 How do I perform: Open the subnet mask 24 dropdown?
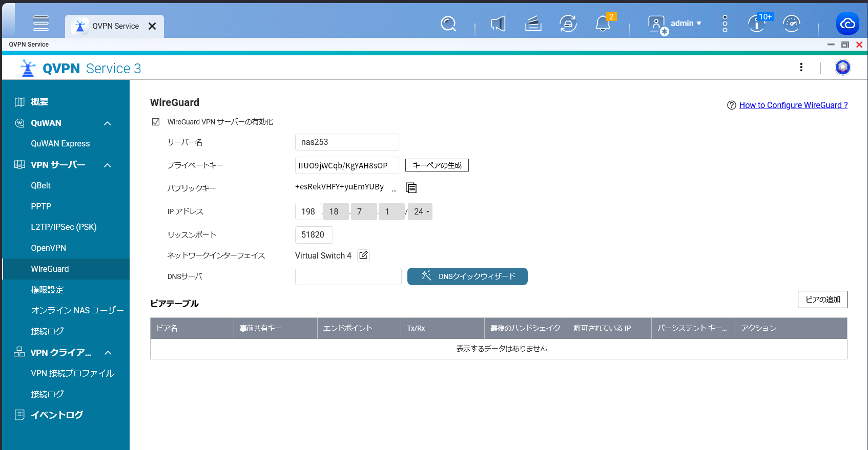pyautogui.click(x=420, y=211)
